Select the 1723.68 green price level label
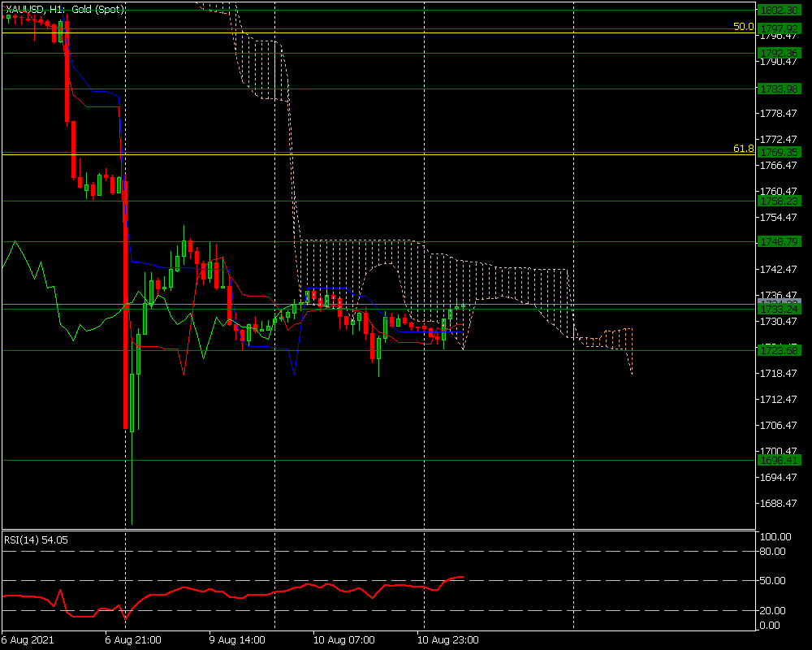812x650 pixels. (x=779, y=350)
